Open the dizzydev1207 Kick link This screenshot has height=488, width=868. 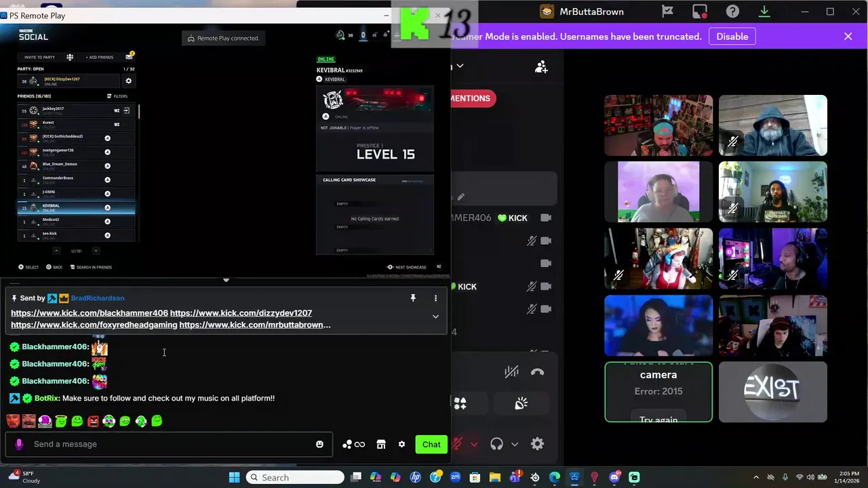(x=241, y=313)
